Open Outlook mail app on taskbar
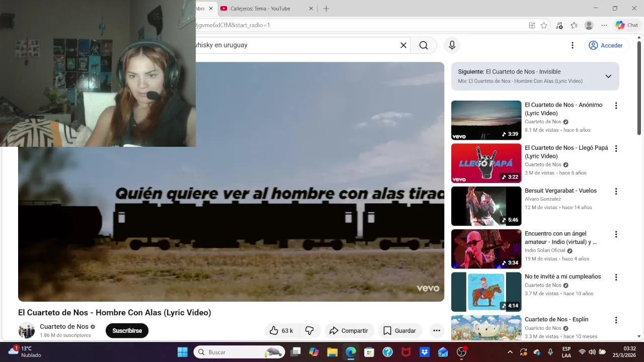 443,352
